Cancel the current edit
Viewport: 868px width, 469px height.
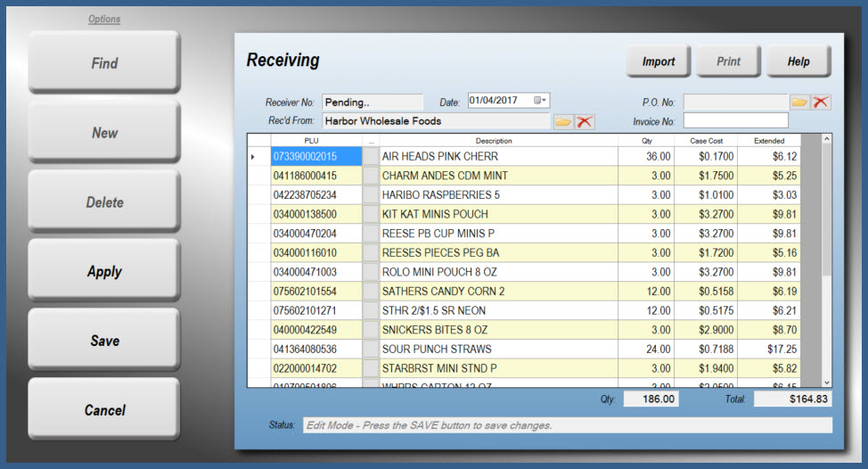104,410
